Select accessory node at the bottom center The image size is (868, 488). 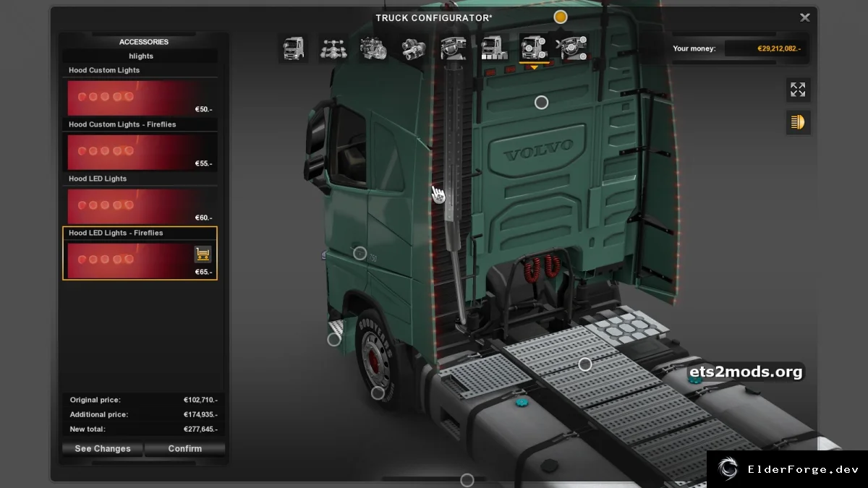467,480
